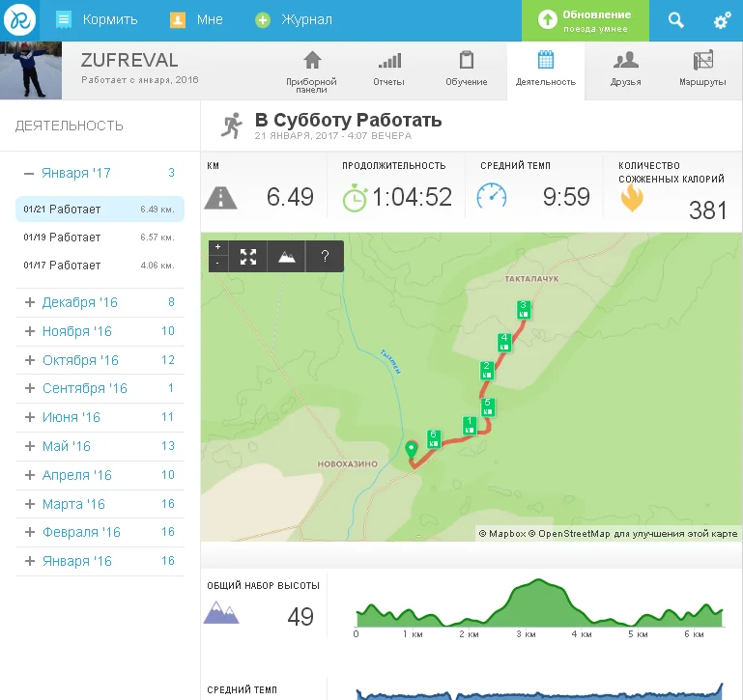Click the ZUFREVAL profile photo
The image size is (743, 700).
31,70
